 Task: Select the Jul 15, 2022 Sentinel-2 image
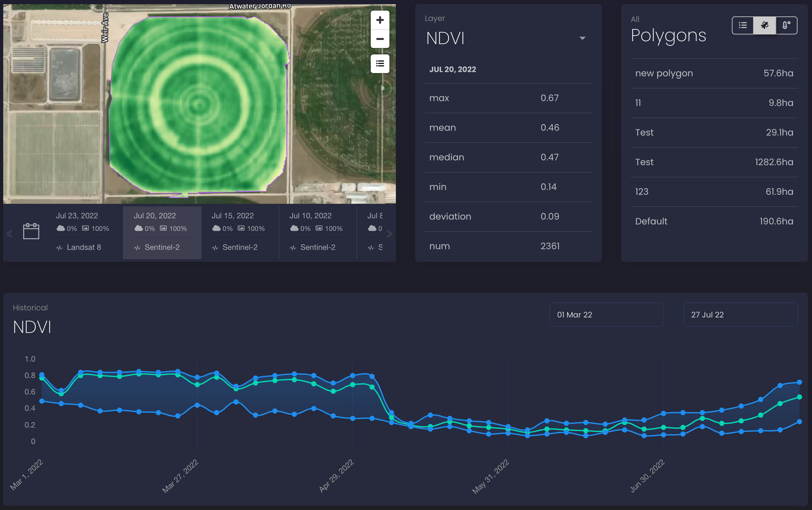pyautogui.click(x=239, y=232)
